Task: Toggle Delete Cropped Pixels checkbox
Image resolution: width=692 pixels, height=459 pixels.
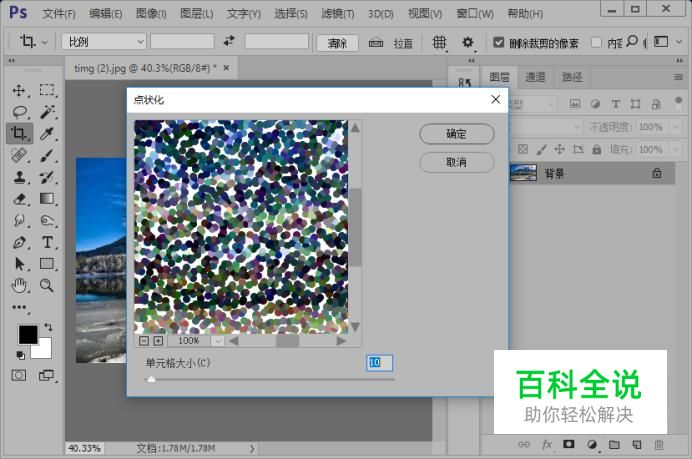Action: tap(499, 42)
